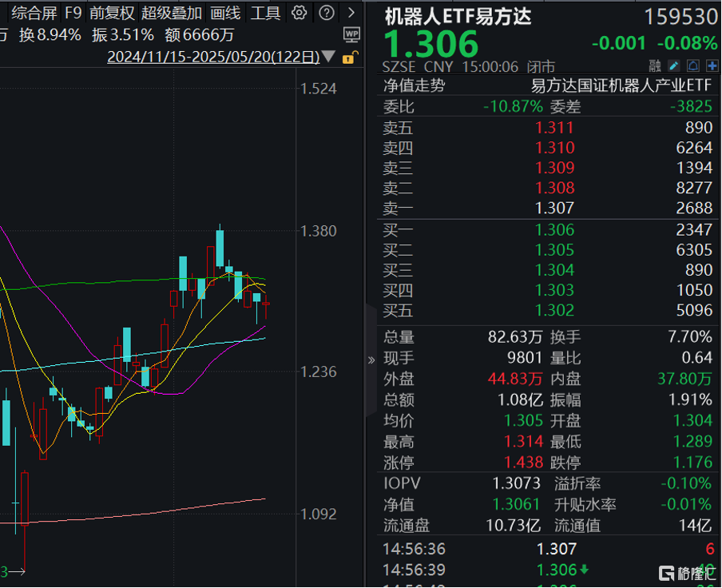
Task: Click the 1.524 price axis label
Action: tap(318, 89)
